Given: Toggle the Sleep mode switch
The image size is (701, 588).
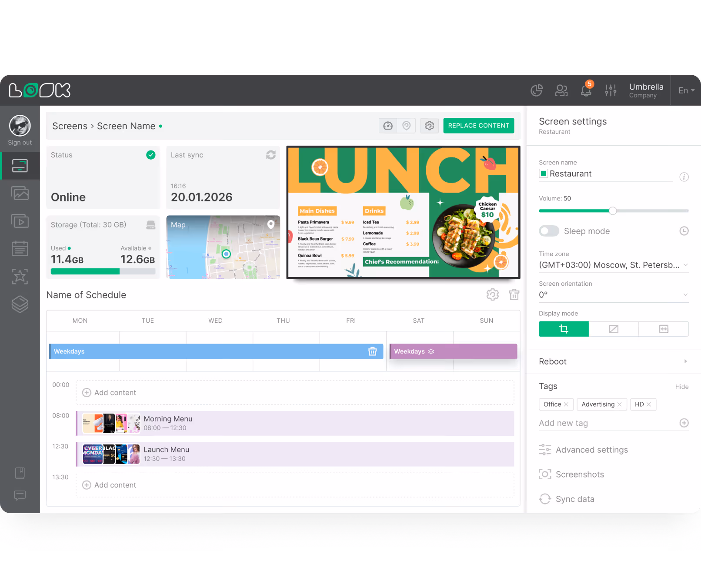Looking at the screenshot, I should pyautogui.click(x=549, y=231).
